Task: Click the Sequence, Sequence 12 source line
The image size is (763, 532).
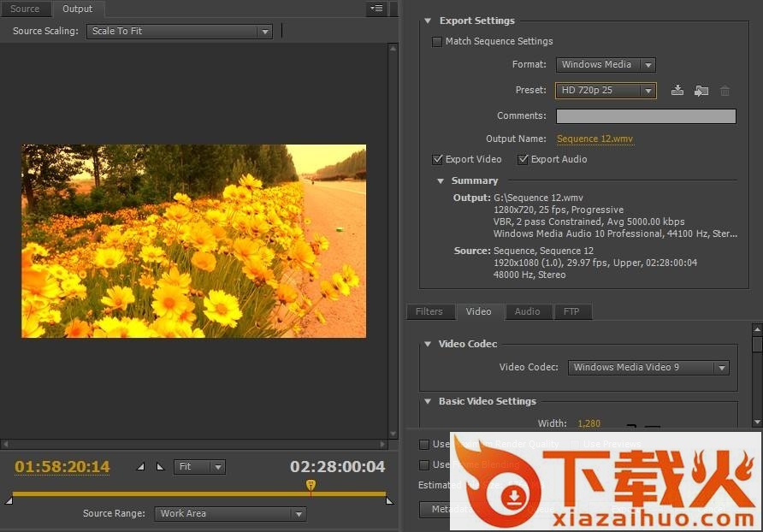Action: pyautogui.click(x=543, y=251)
